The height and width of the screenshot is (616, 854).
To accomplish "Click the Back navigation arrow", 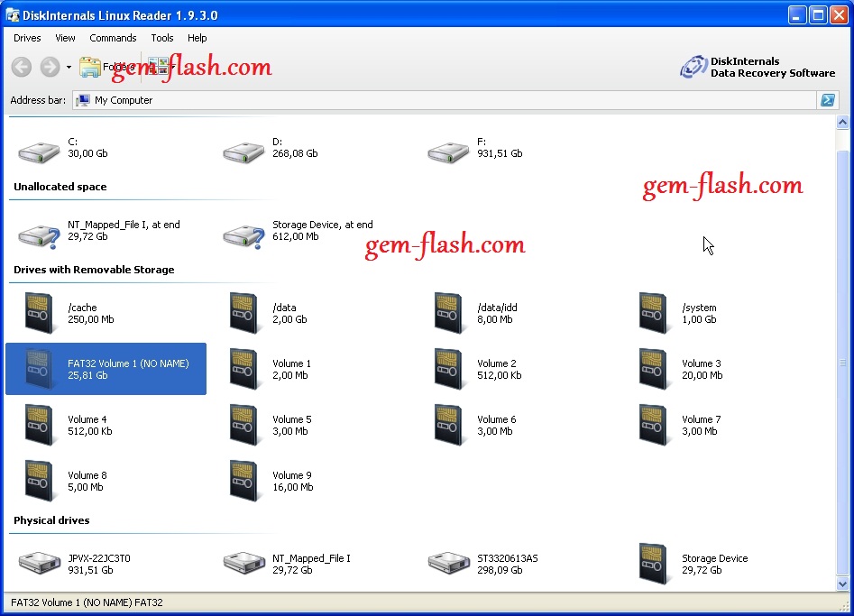I will pyautogui.click(x=22, y=67).
